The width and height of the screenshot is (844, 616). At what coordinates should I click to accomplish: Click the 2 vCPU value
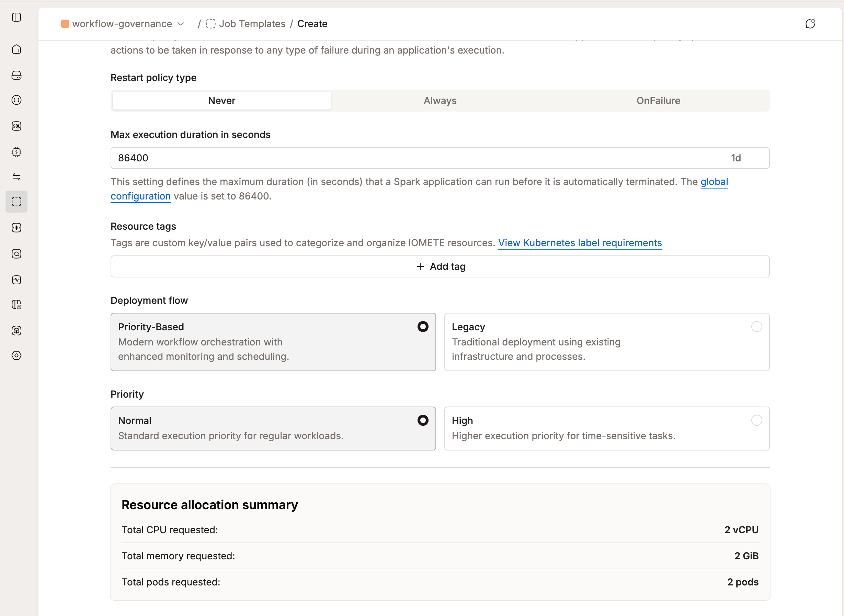tap(741, 530)
